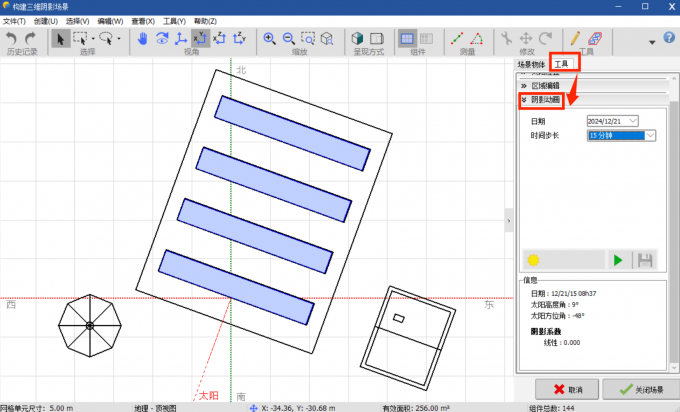Switch to the 场景物体 tab
680x412 pixels.
pos(532,64)
